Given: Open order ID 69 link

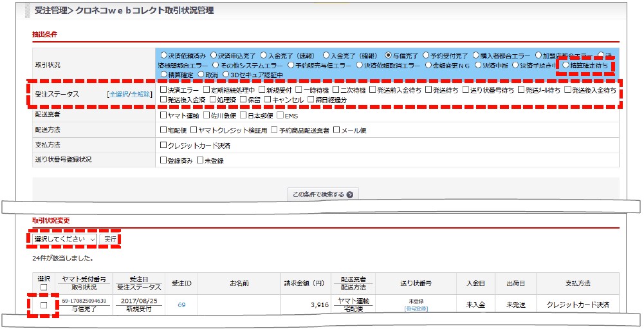Looking at the screenshot, I should click(x=181, y=305).
